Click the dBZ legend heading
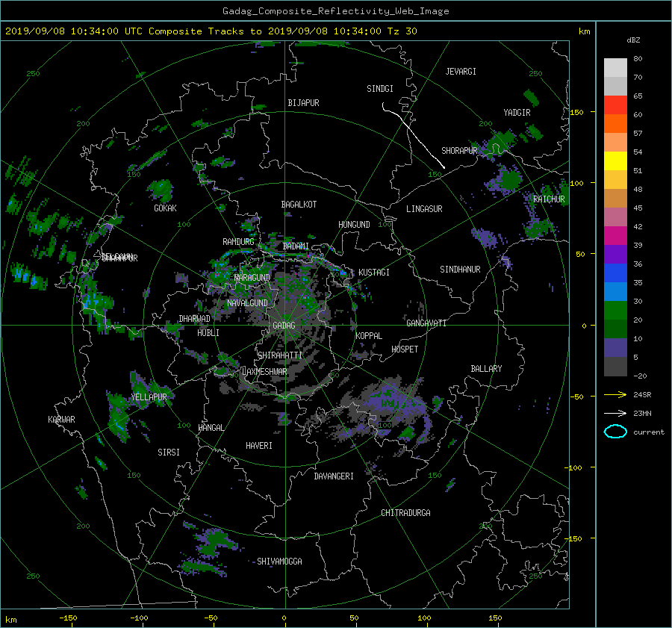Image resolution: width=672 pixels, height=628 pixels. point(633,40)
